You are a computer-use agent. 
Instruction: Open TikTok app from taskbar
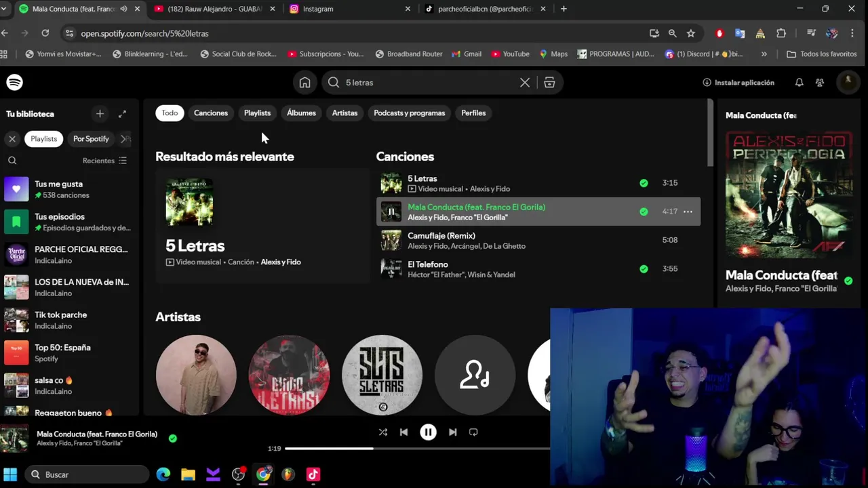(313, 474)
